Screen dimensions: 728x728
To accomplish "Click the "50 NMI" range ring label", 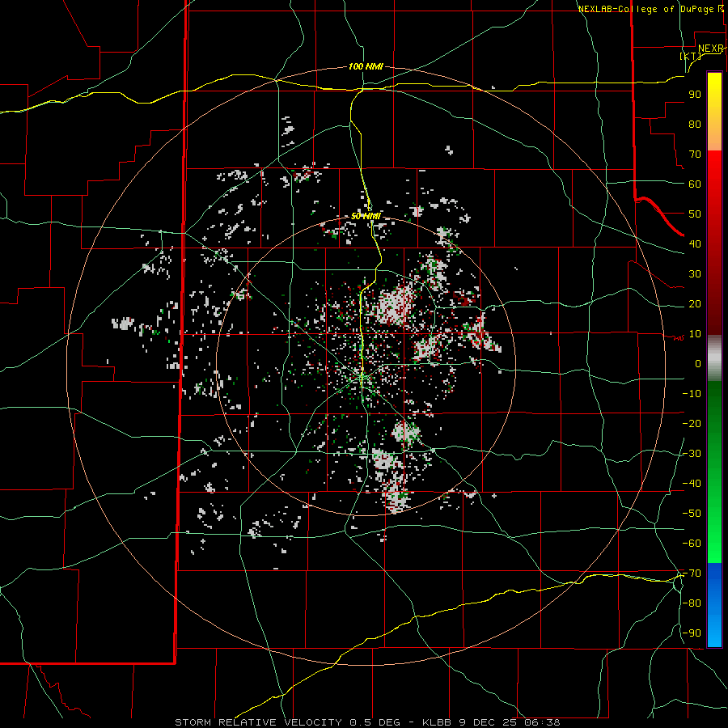I will click(366, 216).
